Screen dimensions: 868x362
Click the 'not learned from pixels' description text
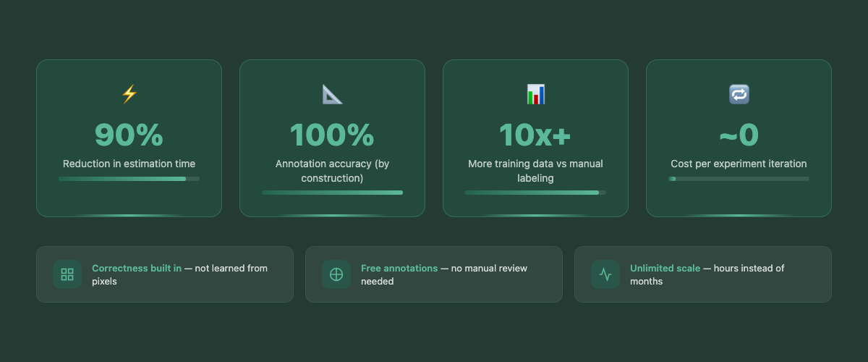tap(180, 274)
